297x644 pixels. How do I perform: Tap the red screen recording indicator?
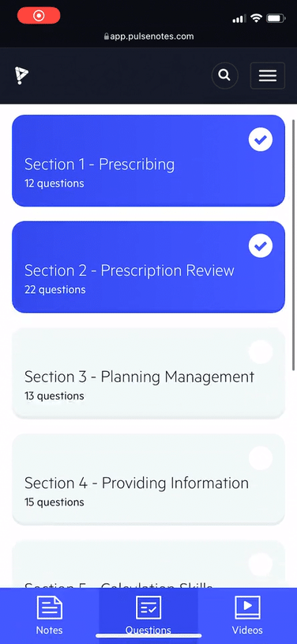point(39,16)
